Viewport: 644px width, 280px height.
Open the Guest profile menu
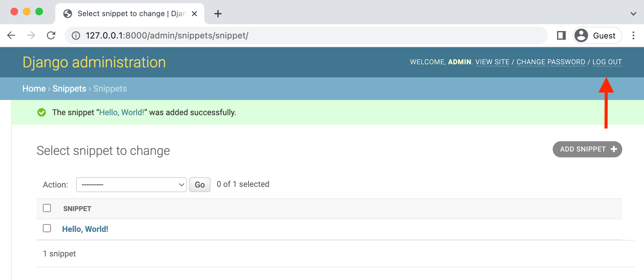click(597, 35)
